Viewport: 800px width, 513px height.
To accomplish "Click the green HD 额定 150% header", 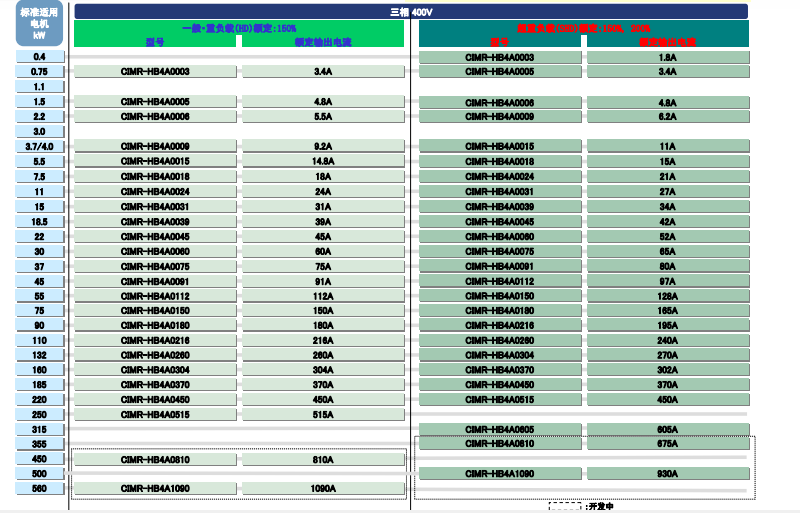I will click(239, 33).
